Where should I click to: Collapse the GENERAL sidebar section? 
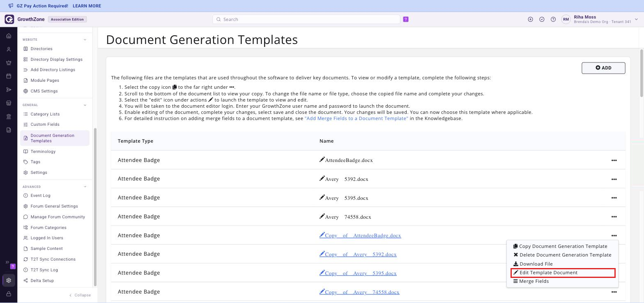point(85,105)
